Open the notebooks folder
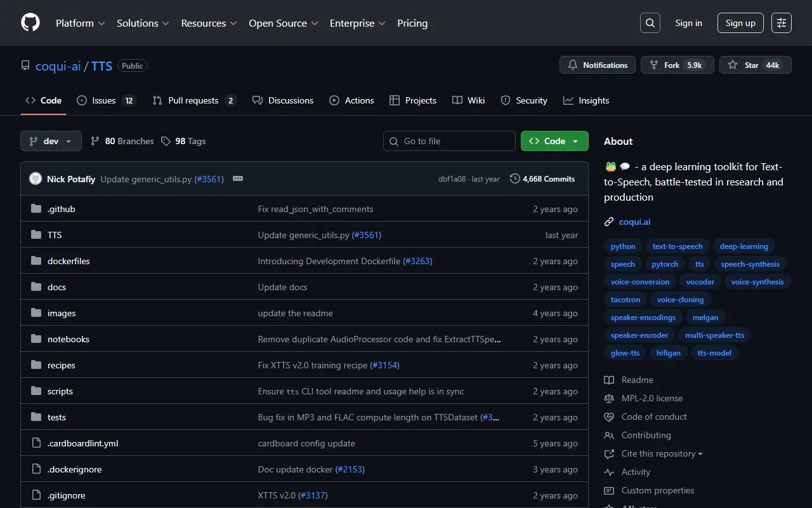Image resolution: width=812 pixels, height=508 pixels. (69, 339)
